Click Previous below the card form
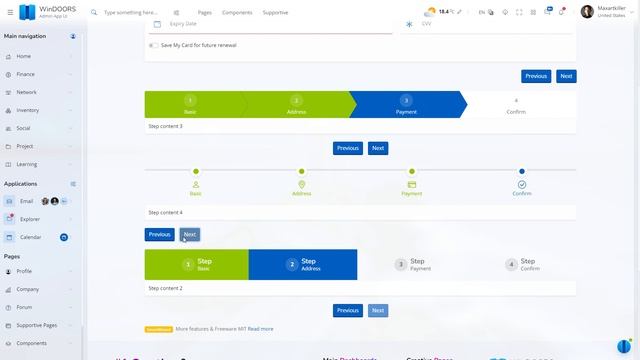 pyautogui.click(x=536, y=76)
